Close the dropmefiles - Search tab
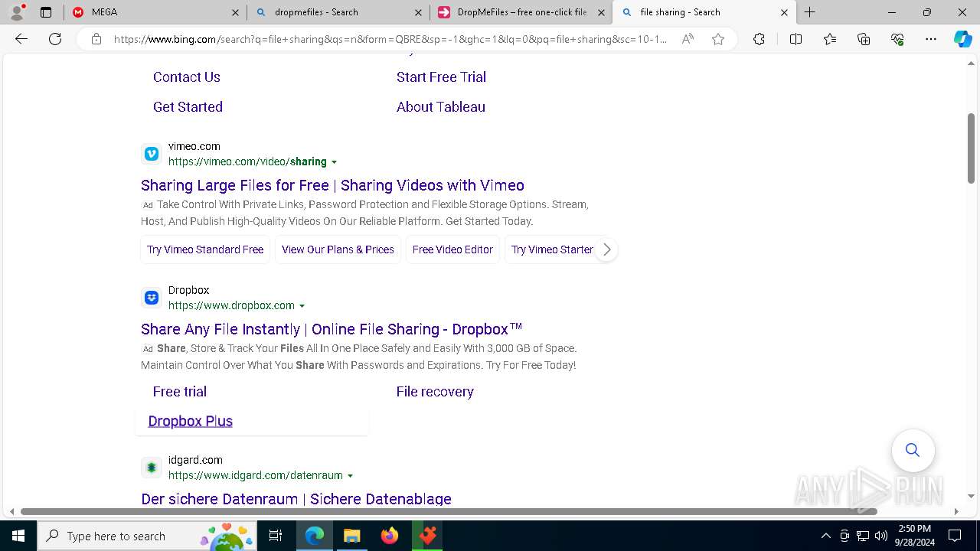The image size is (980, 551). click(418, 12)
